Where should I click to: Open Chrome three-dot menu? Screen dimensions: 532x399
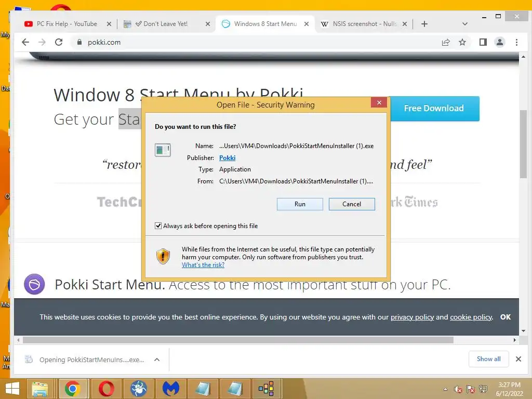coord(516,42)
